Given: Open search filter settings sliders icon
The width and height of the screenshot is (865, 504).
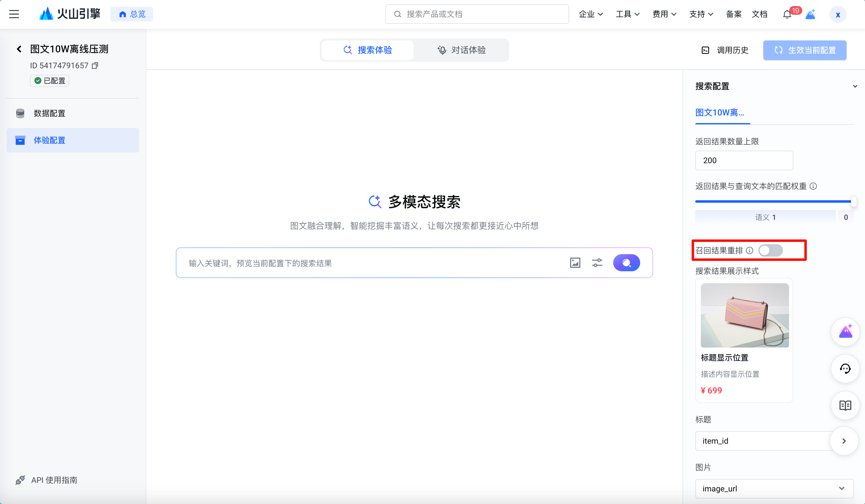Looking at the screenshot, I should click(597, 263).
